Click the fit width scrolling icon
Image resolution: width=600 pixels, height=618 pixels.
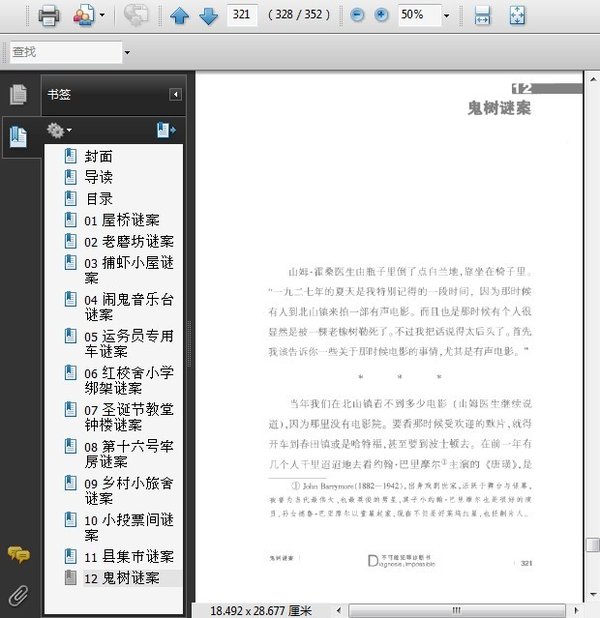pos(482,15)
